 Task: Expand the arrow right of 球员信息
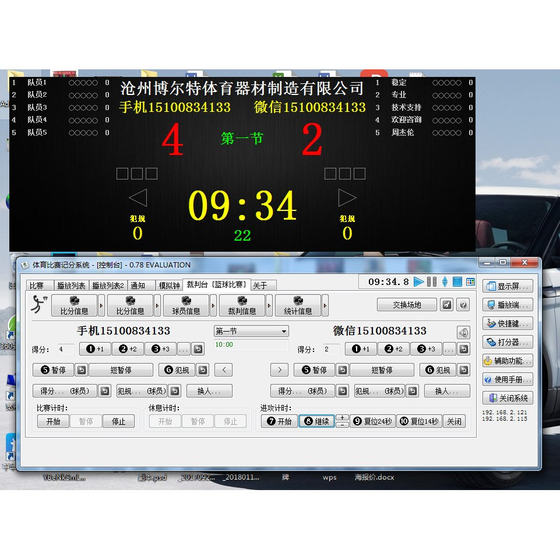point(213,305)
